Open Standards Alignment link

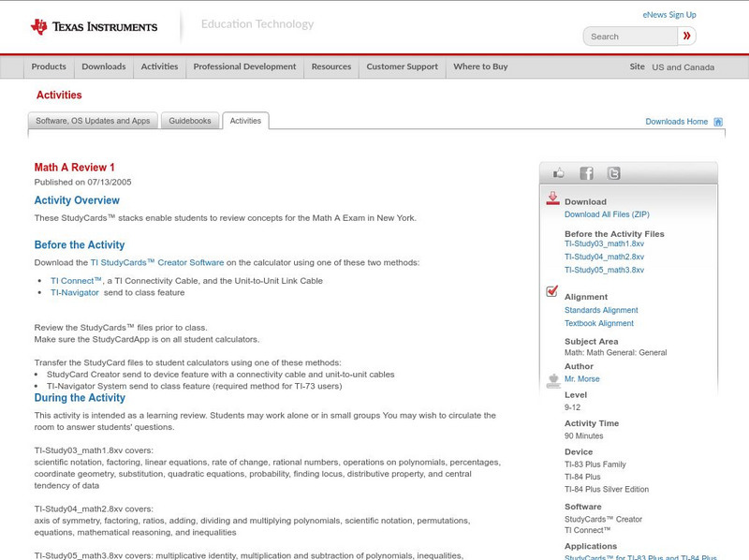tap(601, 310)
